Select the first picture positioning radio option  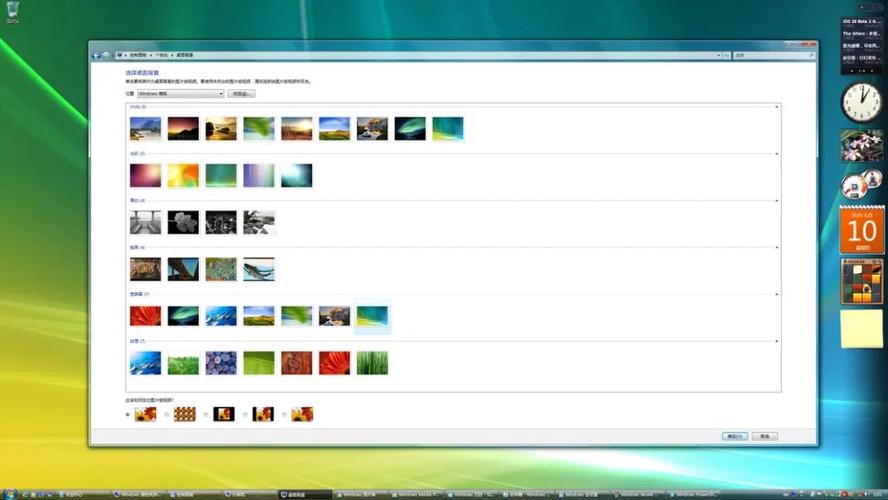tap(127, 414)
